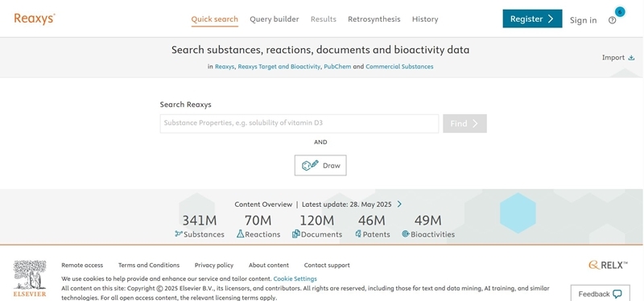644x301 pixels.
Task: Open the Cookie Settings link
Action: click(x=295, y=278)
